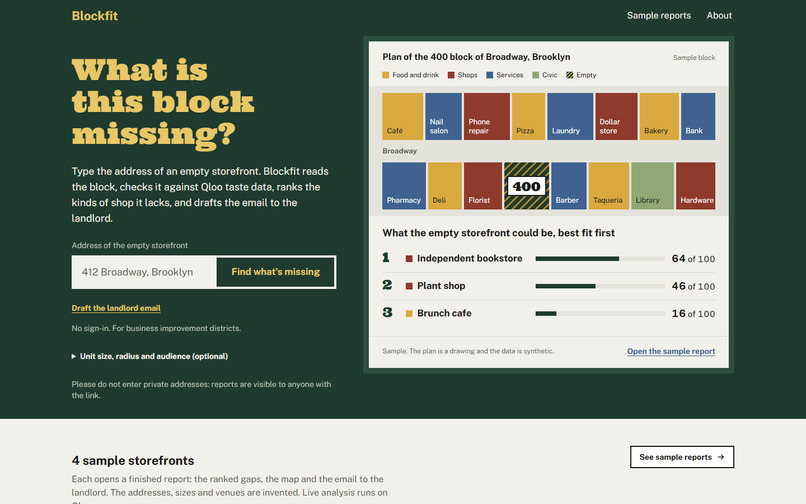Select the Barber tile
Viewport: 806px width, 504px height.
point(569,186)
